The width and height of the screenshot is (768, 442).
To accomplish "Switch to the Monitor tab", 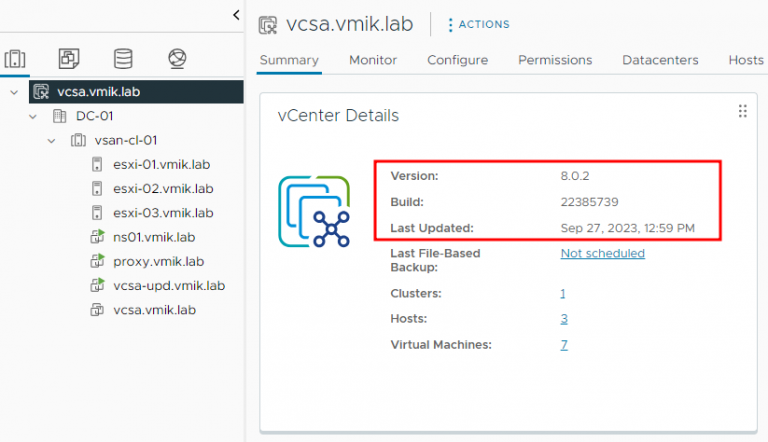I will coord(373,60).
